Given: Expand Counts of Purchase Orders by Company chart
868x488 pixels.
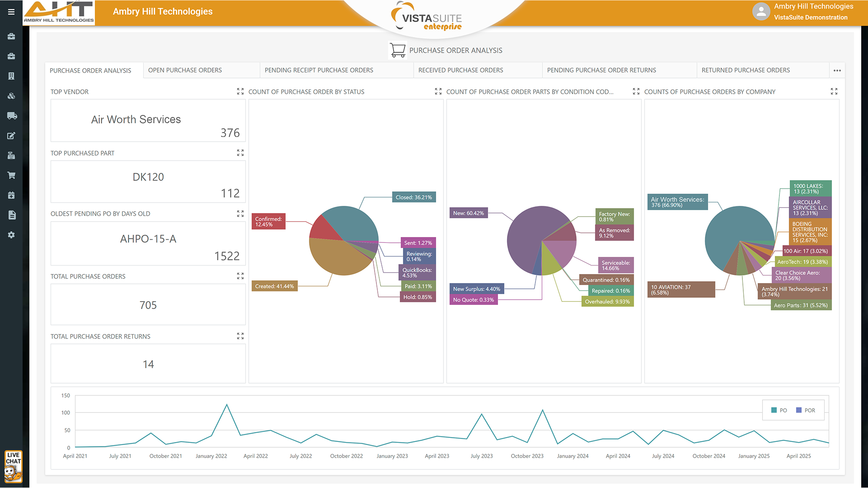Looking at the screenshot, I should click(x=834, y=91).
